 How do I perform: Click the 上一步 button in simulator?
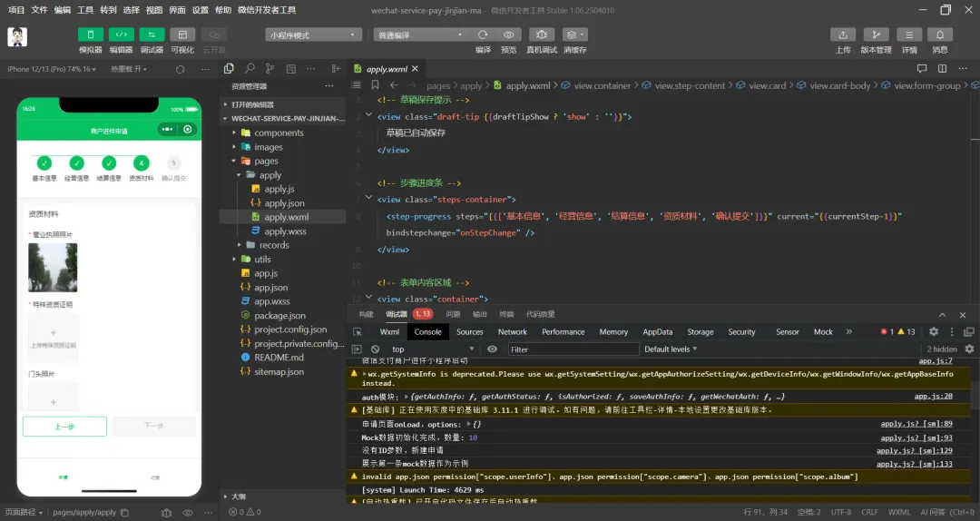coord(64,426)
